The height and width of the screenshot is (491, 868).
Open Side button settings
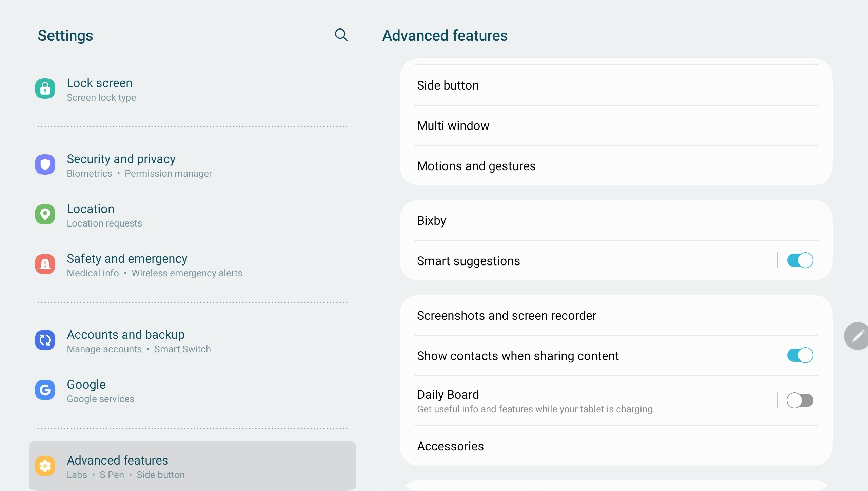click(x=448, y=85)
